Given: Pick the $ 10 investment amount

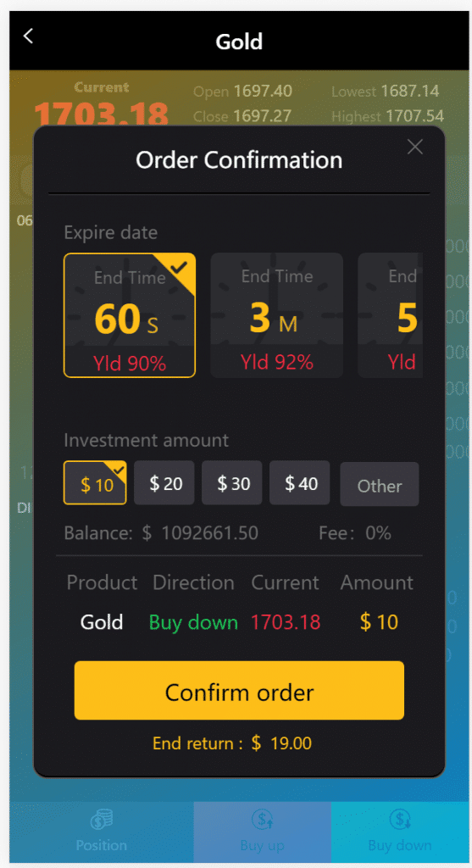Looking at the screenshot, I should 95,482.
